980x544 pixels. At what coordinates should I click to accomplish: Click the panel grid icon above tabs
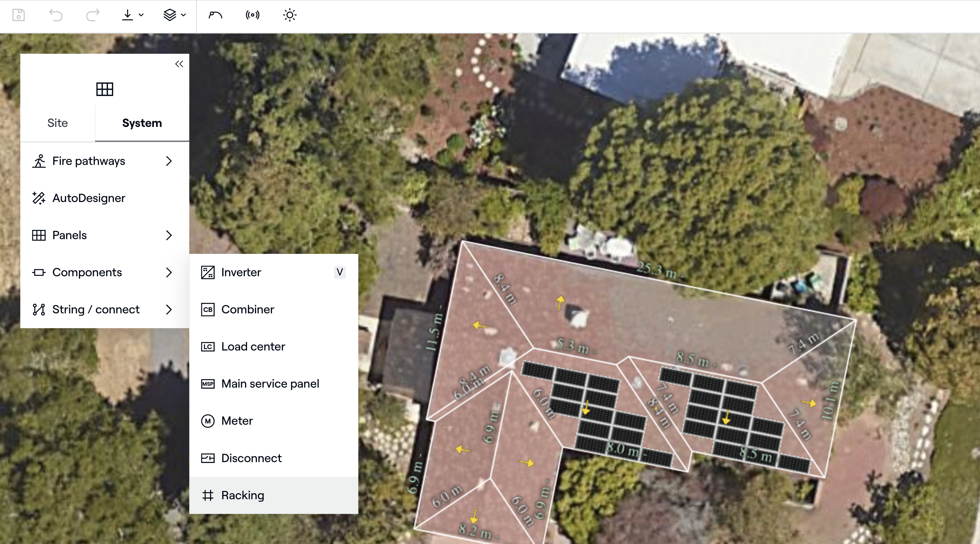pyautogui.click(x=105, y=89)
